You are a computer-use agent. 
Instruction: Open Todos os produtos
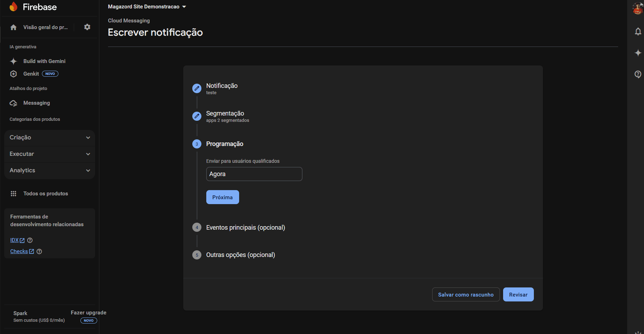46,194
